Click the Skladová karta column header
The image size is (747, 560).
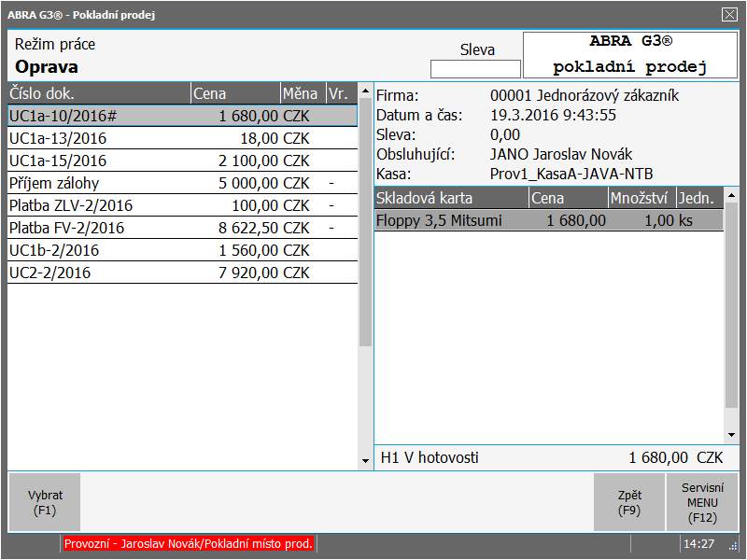[450, 198]
